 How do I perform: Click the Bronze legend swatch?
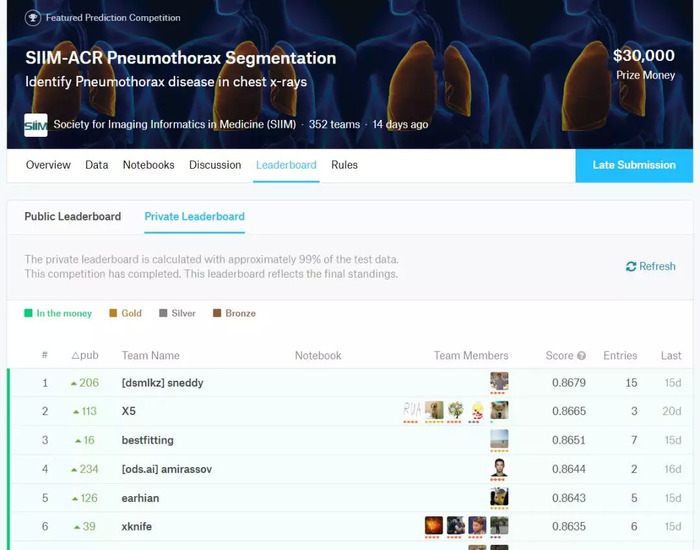click(217, 313)
